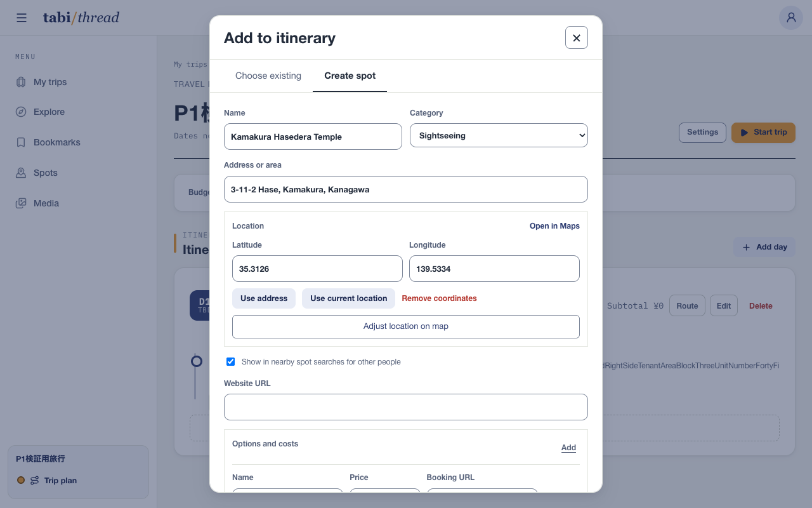Viewport: 812px width, 508px height.
Task: Click the timeline circle marker on day
Action: pyautogui.click(x=197, y=361)
